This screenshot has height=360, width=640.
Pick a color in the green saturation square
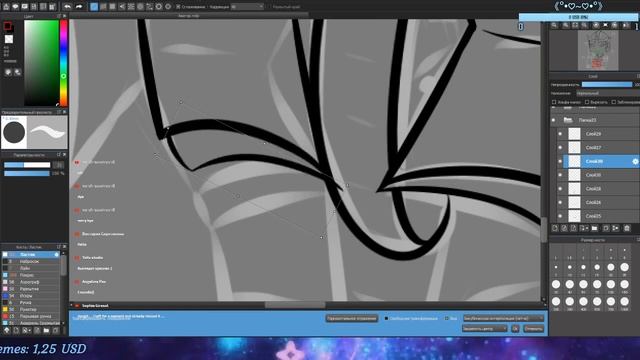click(41, 63)
